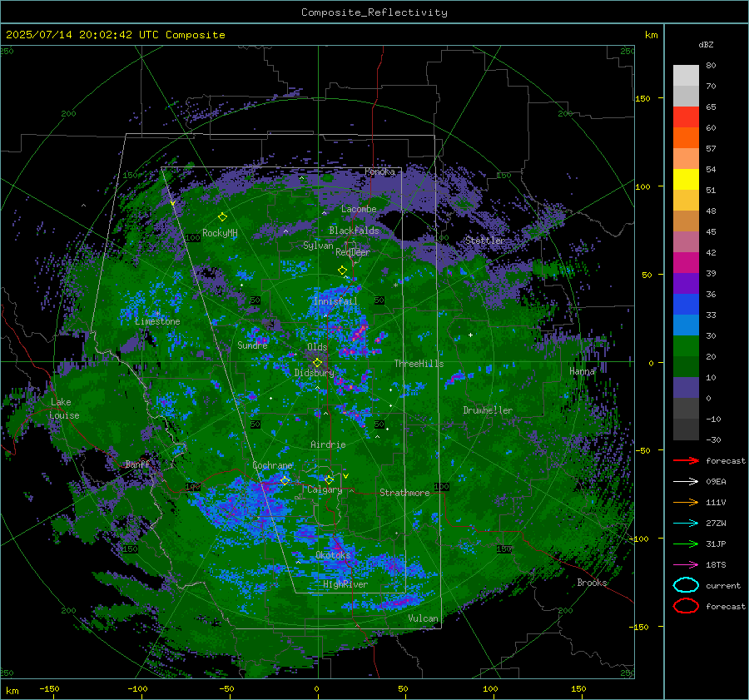Click the Didsbury label
The width and height of the screenshot is (749, 700).
(x=314, y=373)
